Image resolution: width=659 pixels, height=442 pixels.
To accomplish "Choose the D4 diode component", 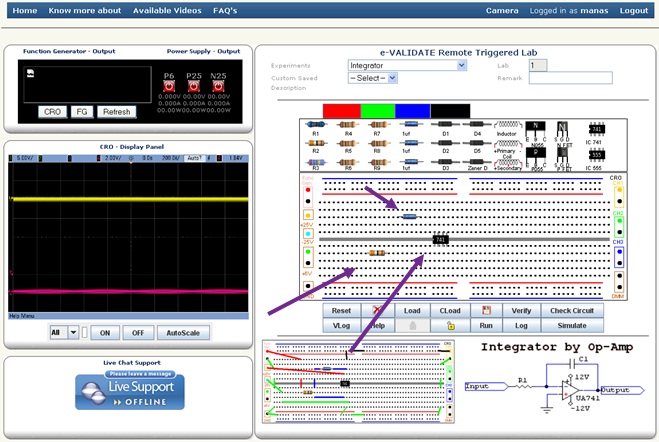I will coord(477,124).
